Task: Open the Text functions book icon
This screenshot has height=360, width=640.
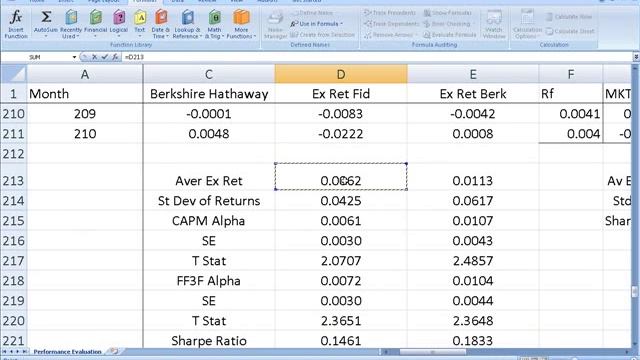Action: tap(140, 17)
